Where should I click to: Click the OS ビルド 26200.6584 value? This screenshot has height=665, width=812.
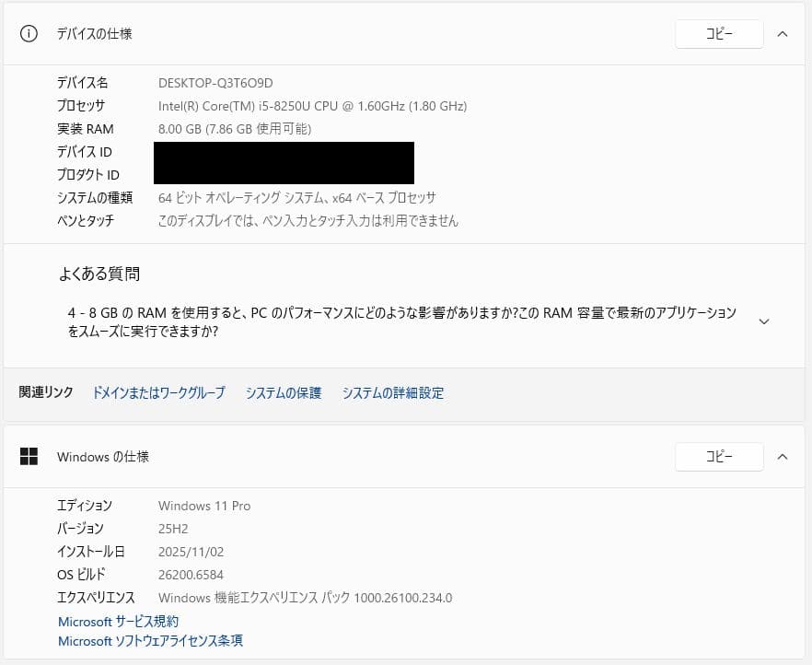[192, 574]
